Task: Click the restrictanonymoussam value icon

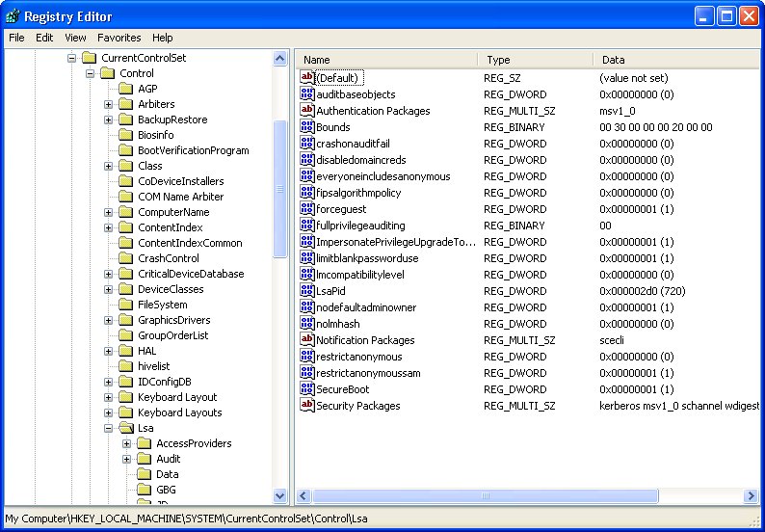Action: point(307,373)
